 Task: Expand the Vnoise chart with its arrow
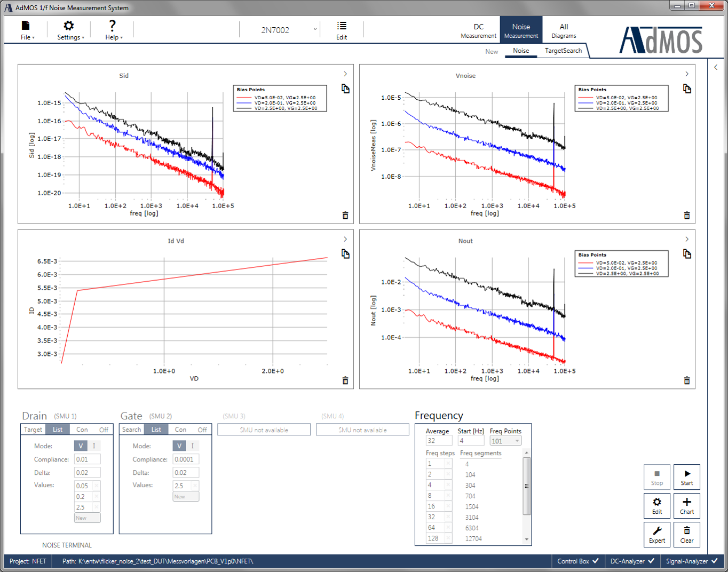[x=687, y=74]
